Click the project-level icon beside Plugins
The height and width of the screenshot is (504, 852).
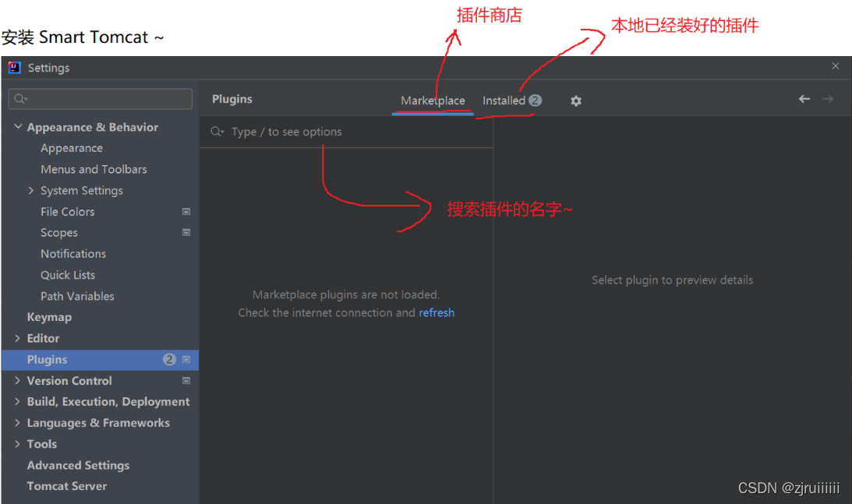click(x=186, y=360)
